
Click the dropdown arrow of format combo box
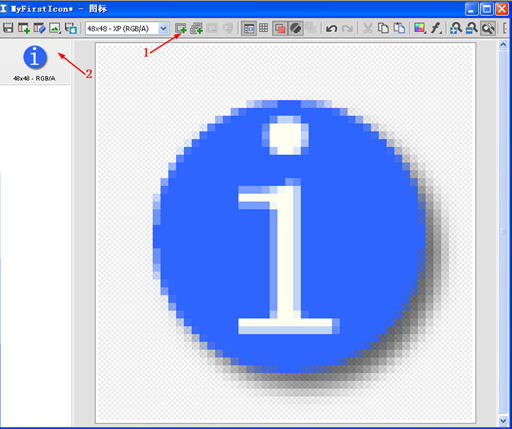coord(163,28)
